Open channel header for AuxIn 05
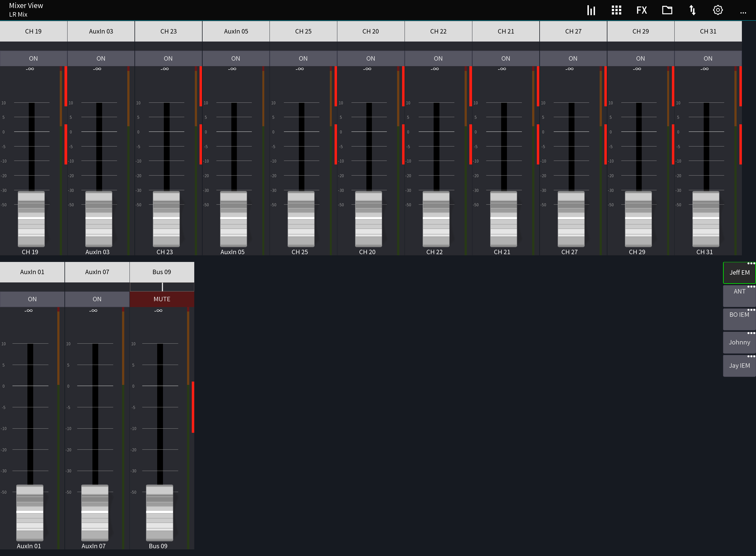 click(236, 31)
